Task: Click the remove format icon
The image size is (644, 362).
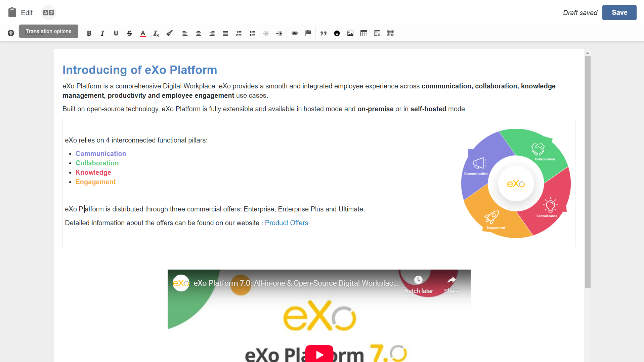Action: (156, 33)
